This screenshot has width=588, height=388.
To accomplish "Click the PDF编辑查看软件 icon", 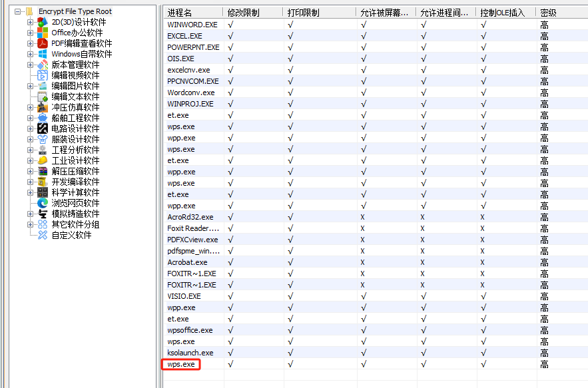I will [x=43, y=43].
